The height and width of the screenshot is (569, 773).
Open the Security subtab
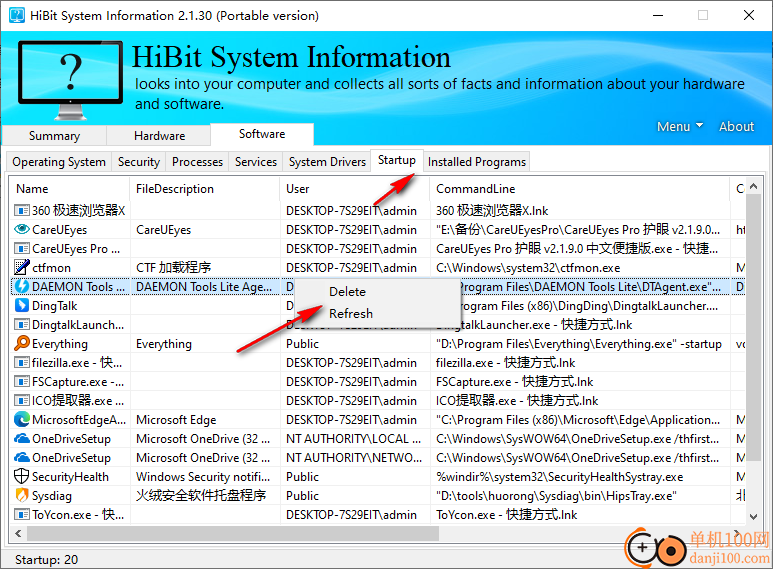(139, 162)
